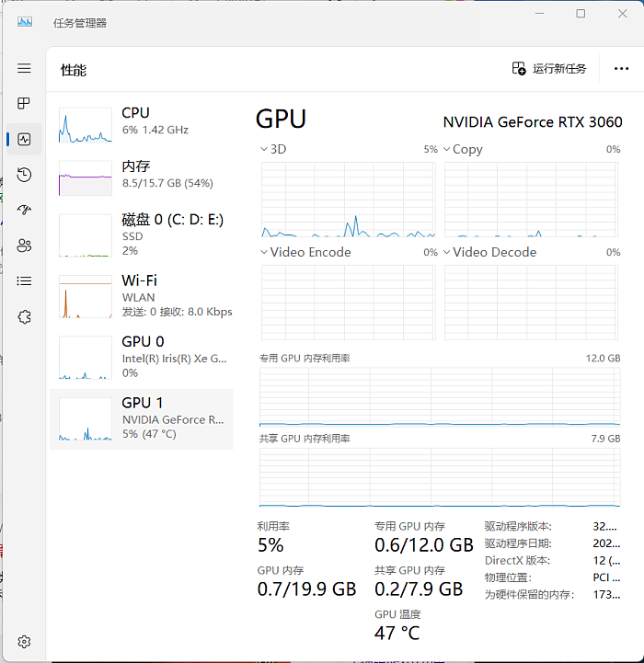Click the memory usage mini graph thumbnail
This screenshot has height=663, width=644.
[86, 178]
